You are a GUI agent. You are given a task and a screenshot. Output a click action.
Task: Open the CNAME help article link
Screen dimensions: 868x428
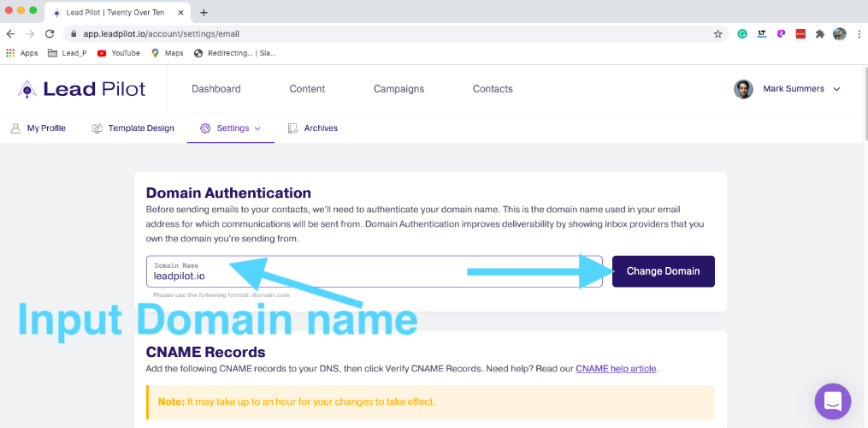[616, 368]
